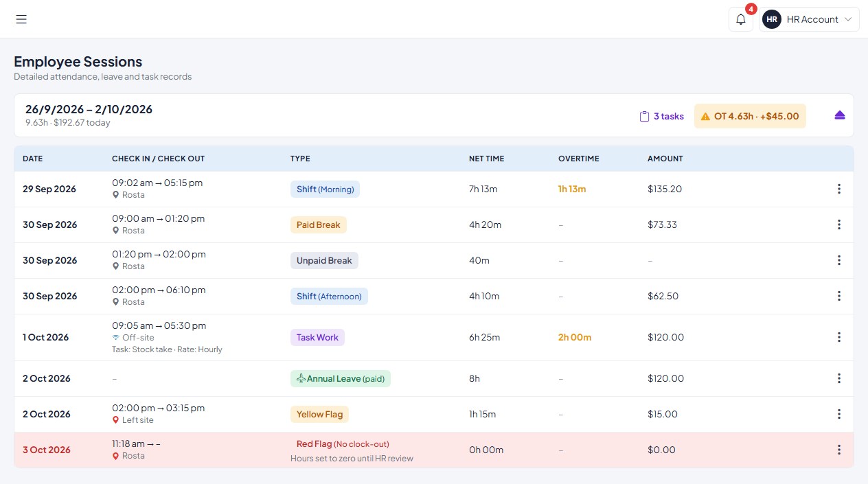Open row actions for the Unpaid Break entry
Image resolution: width=868 pixels, height=484 pixels.
[x=839, y=260]
